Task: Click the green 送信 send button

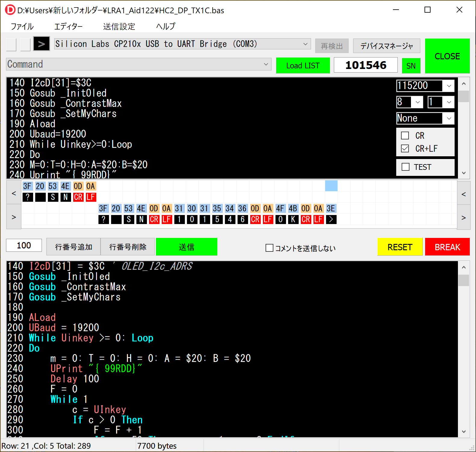Action: click(x=186, y=247)
